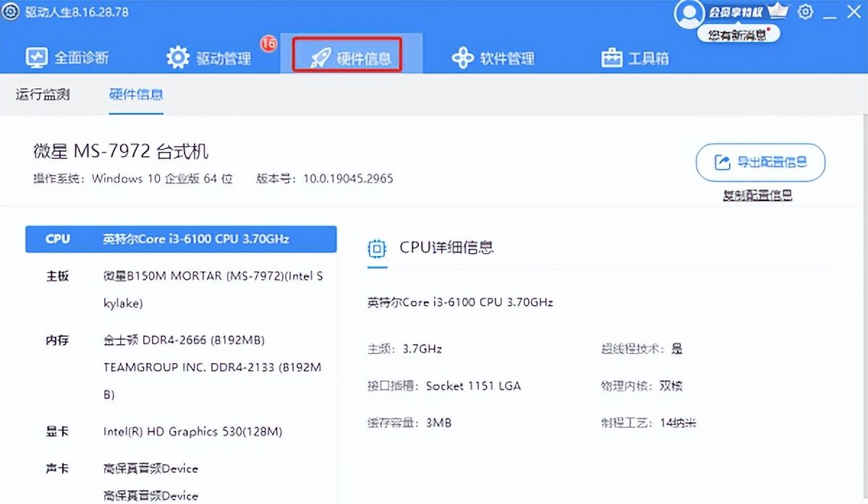Click the 您有新消息 notification bubble
Screen dimensions: 868x504
tap(740, 34)
